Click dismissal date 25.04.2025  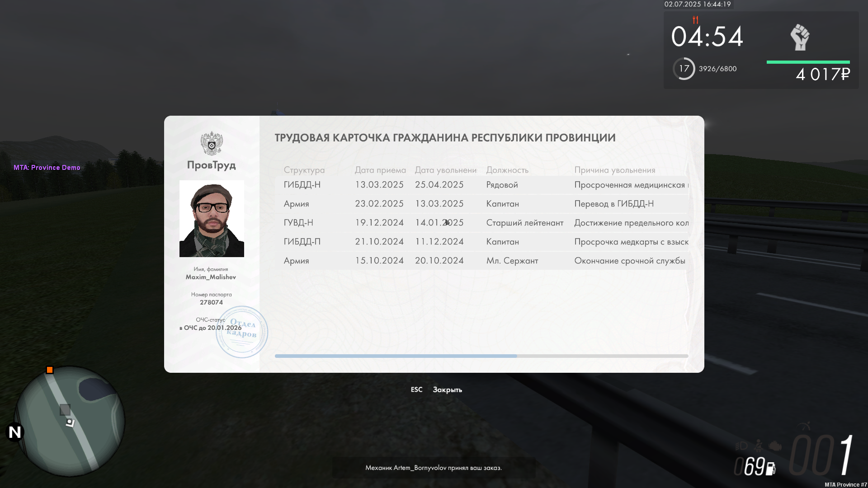pos(439,185)
